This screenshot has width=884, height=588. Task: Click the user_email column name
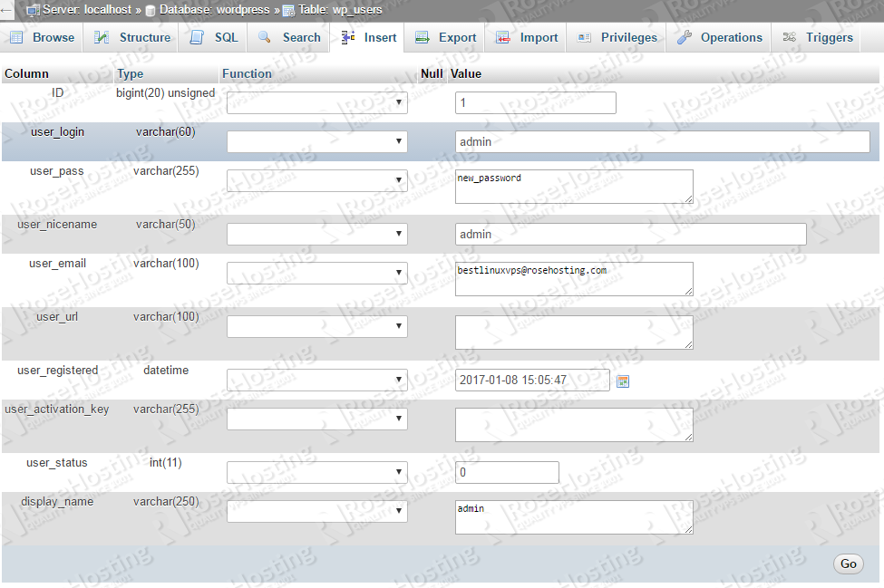(57, 264)
